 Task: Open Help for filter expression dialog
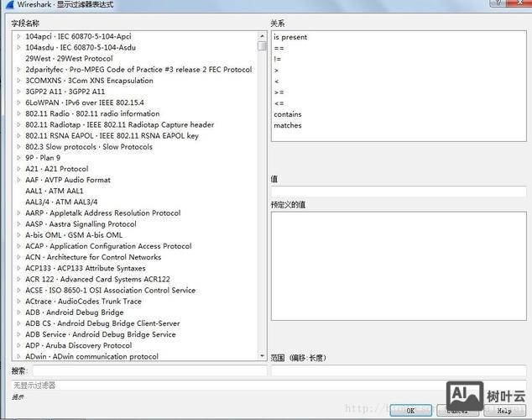504,411
